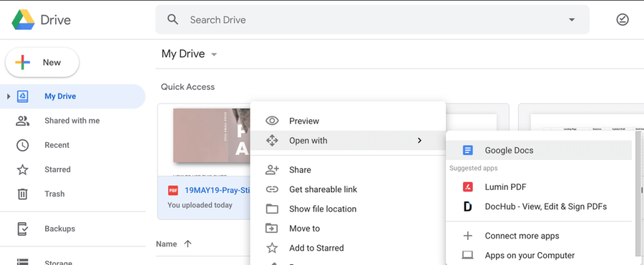Click inside the Search Drive field
The image size is (644, 265).
(372, 20)
